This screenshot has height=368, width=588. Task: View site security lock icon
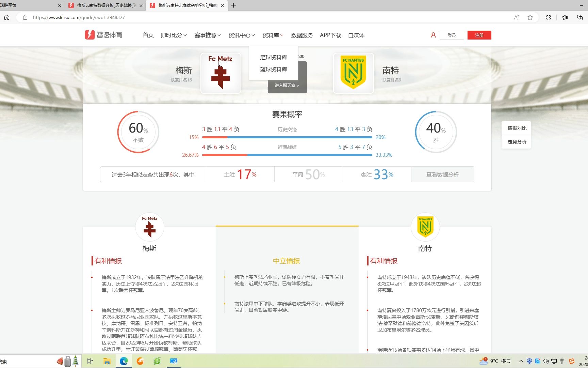tap(25, 17)
